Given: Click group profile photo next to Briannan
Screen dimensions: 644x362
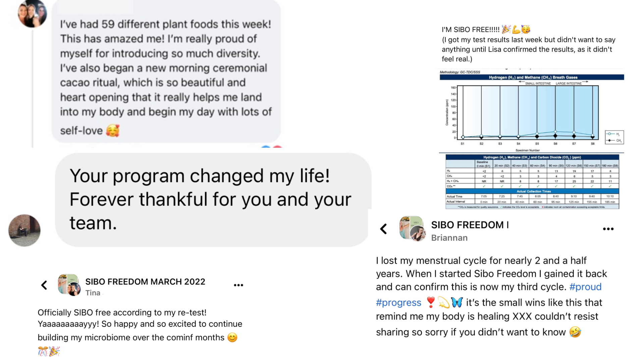Looking at the screenshot, I should click(412, 229).
